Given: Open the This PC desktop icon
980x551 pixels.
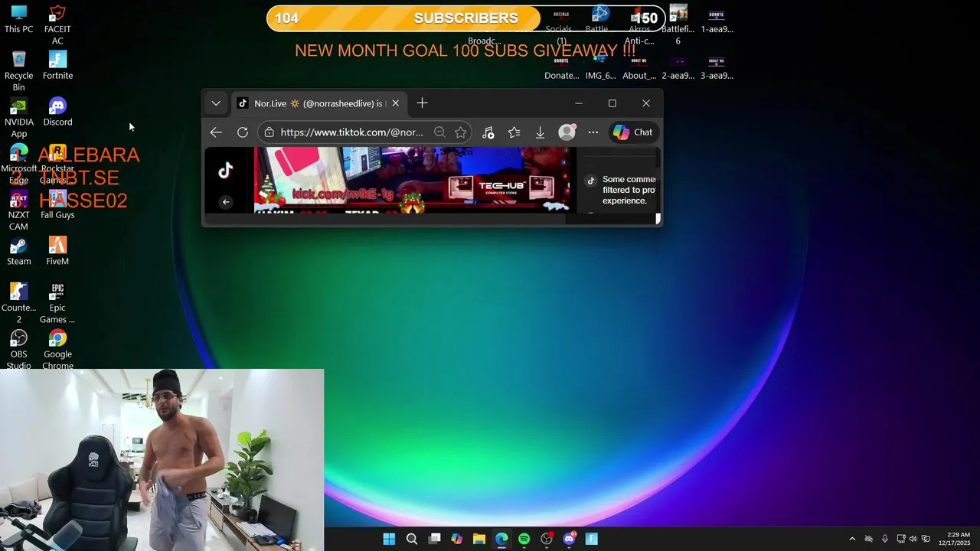Looking at the screenshot, I should click(19, 20).
